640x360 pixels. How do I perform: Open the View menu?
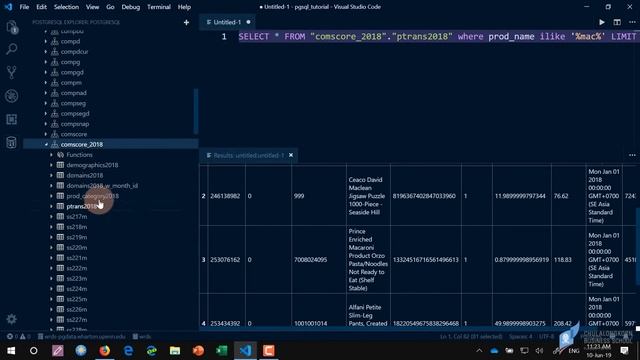tap(93, 7)
